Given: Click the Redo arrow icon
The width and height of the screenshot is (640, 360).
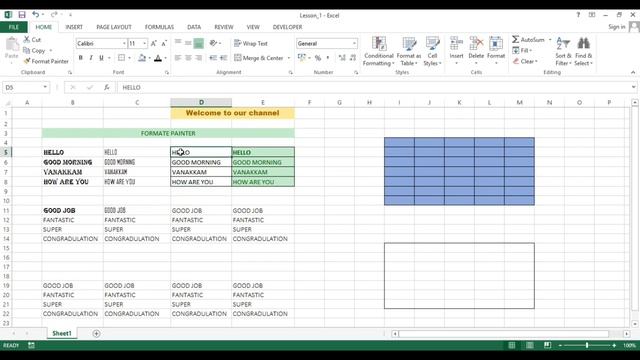Looking at the screenshot, I should point(54,15).
